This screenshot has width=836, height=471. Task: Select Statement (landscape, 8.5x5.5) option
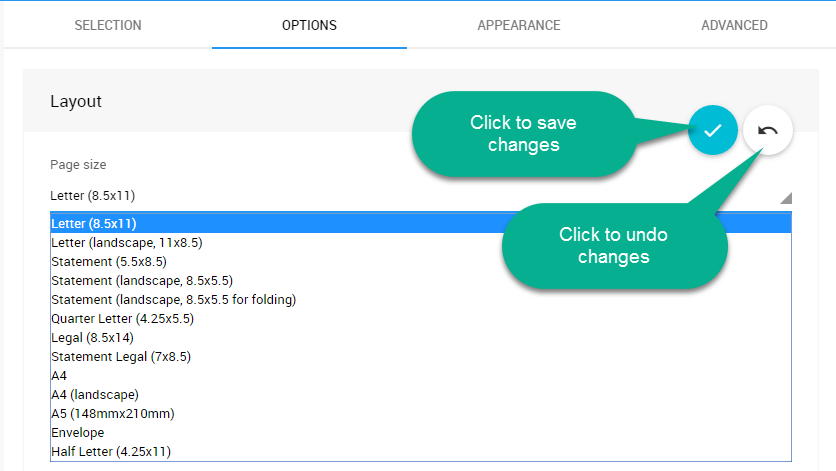(x=142, y=280)
